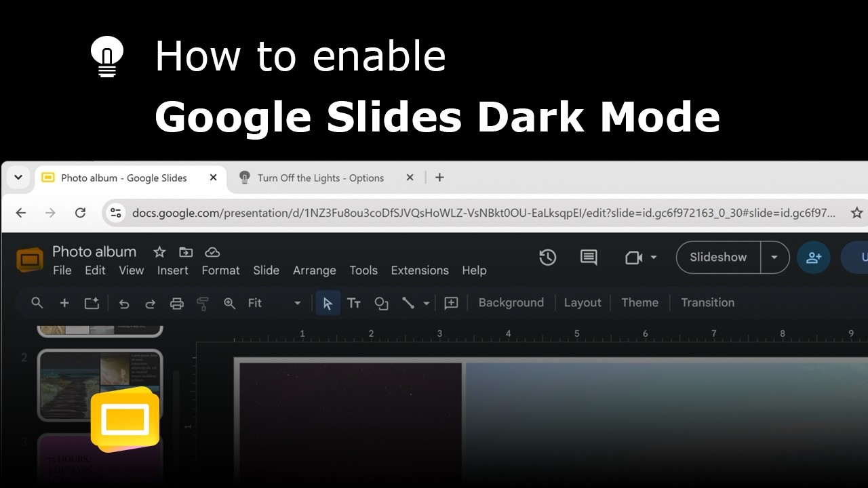Viewport: 868px width, 488px height.
Task: Open the Theme panel
Action: click(639, 303)
